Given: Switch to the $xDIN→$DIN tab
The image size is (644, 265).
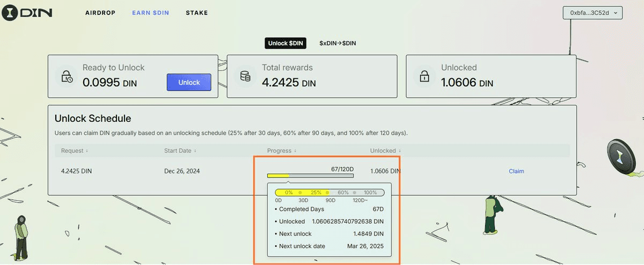Looking at the screenshot, I should coord(338,43).
